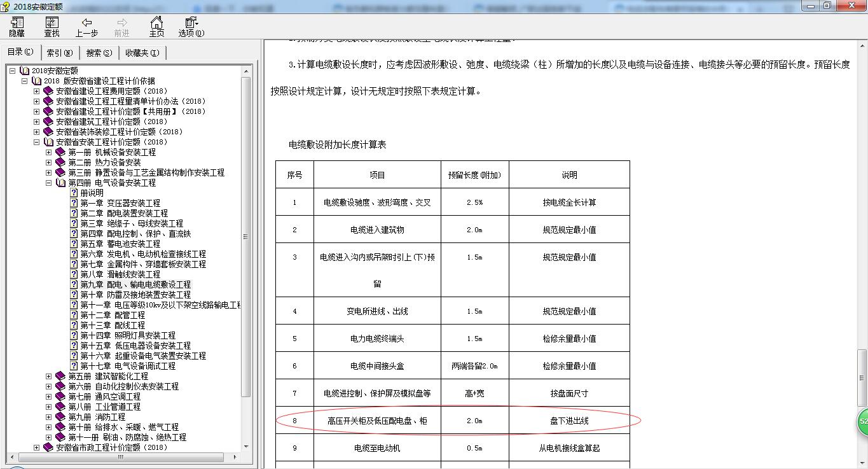
Task: Click the page icon of 第一章 变压器安装工程
Action: (x=74, y=203)
